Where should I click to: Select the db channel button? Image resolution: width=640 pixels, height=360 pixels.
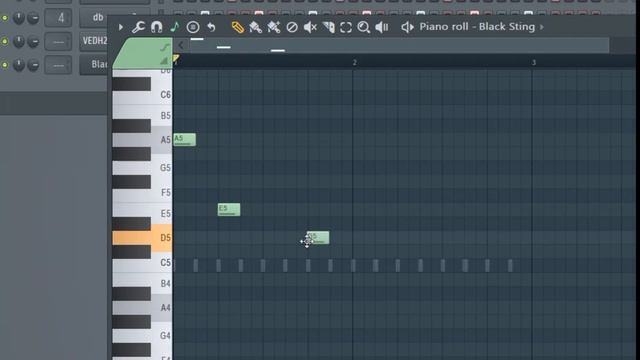point(93,18)
